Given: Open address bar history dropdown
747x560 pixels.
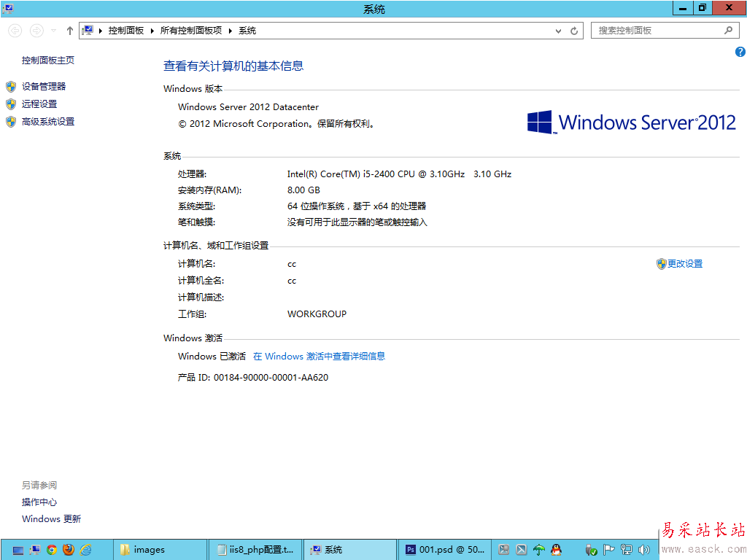Looking at the screenshot, I should click(x=558, y=31).
